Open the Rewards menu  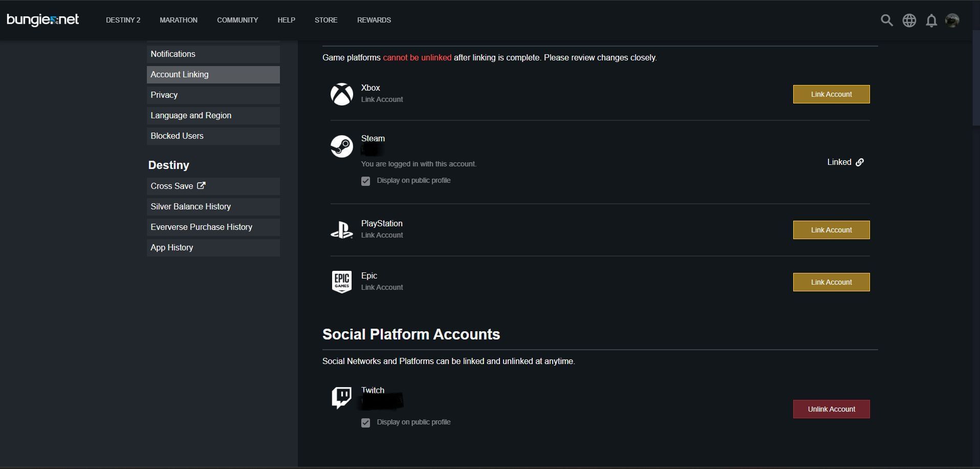(x=374, y=20)
